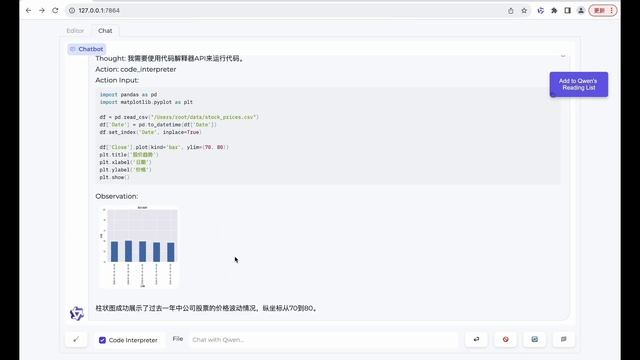Open the Qwen browser extension icon
Image resolution: width=640 pixels, height=360 pixels.
coord(540,11)
